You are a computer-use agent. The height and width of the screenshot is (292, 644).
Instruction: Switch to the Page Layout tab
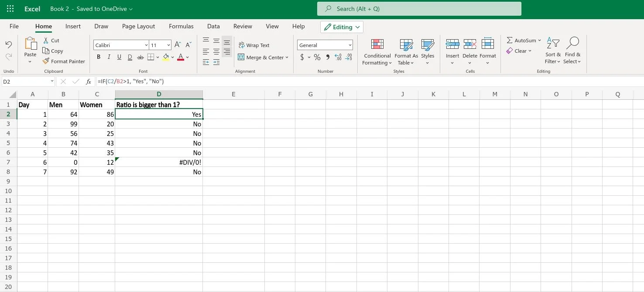[x=138, y=26]
